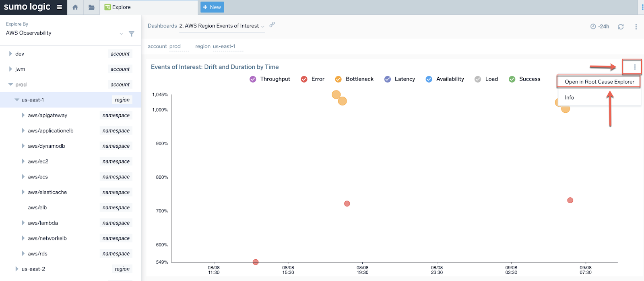Open the filter icon in Explore By panel
This screenshot has width=644, height=281.
tap(131, 34)
